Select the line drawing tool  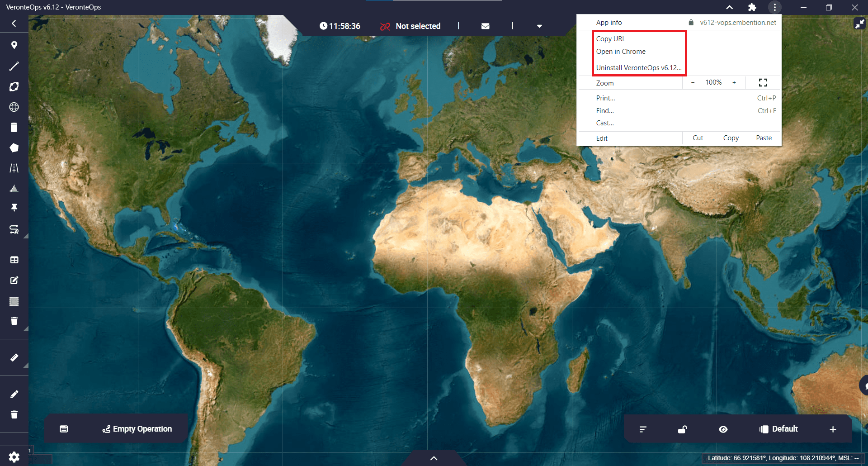[14, 66]
